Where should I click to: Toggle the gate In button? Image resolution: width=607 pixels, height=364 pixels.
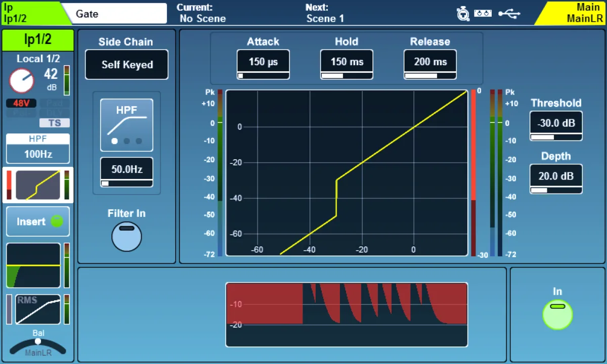[557, 314]
